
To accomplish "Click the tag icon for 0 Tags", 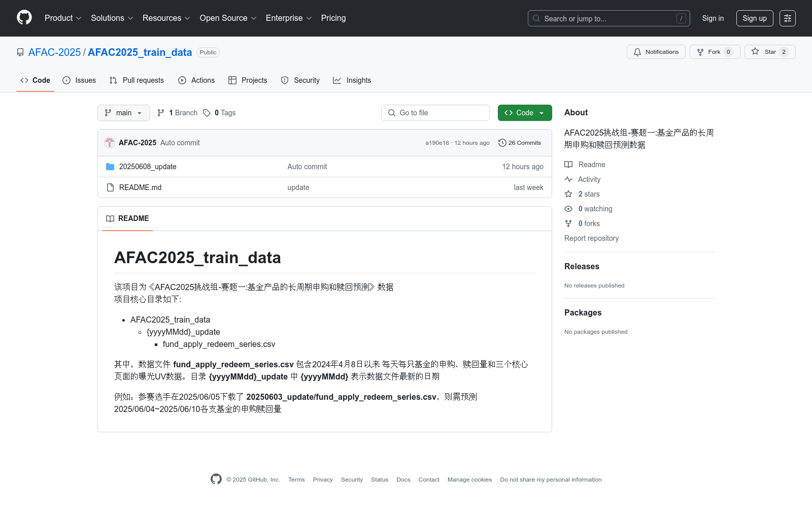I will click(207, 113).
